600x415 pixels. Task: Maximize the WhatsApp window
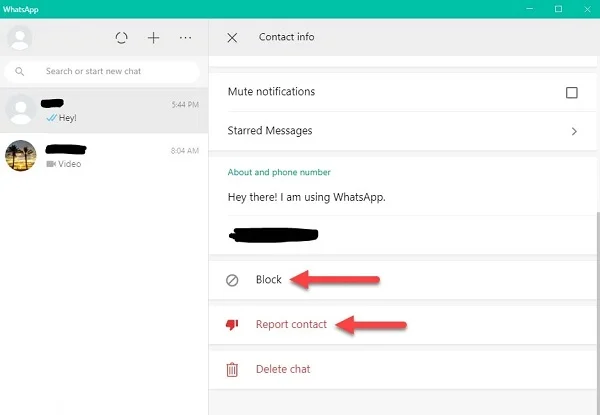[x=559, y=9]
